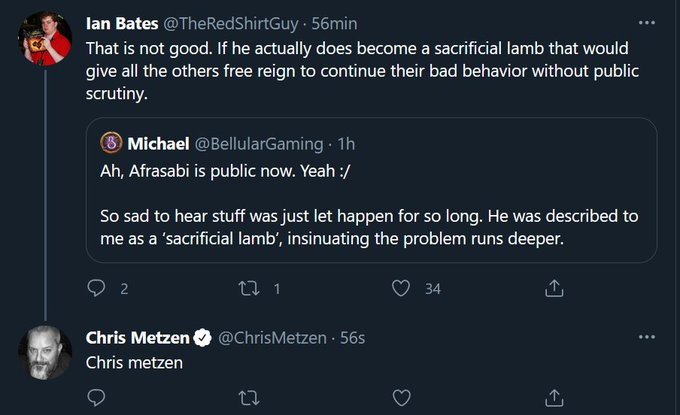This screenshot has height=415, width=680.
Task: Click the verified badge beside Chris Metzen
Action: coord(201,337)
